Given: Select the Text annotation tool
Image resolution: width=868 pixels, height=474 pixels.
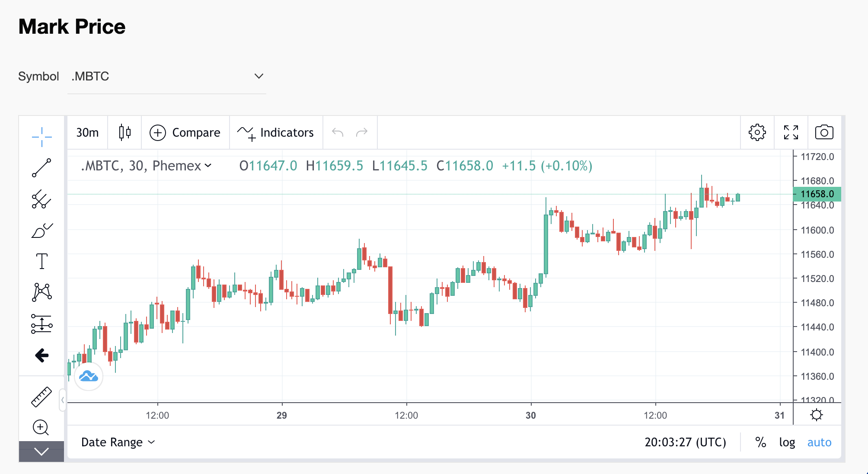Looking at the screenshot, I should coord(41,261).
